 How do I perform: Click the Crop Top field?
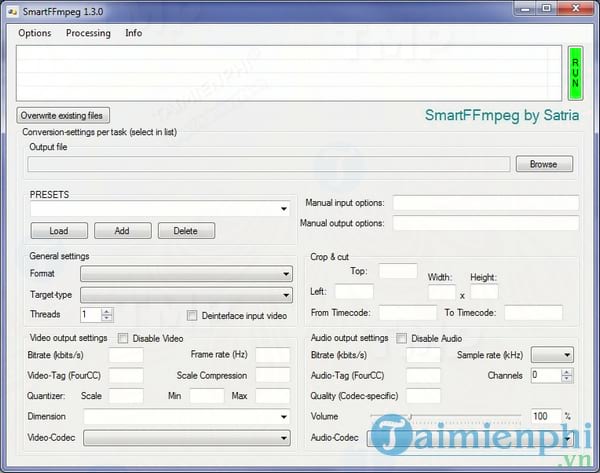pyautogui.click(x=398, y=271)
